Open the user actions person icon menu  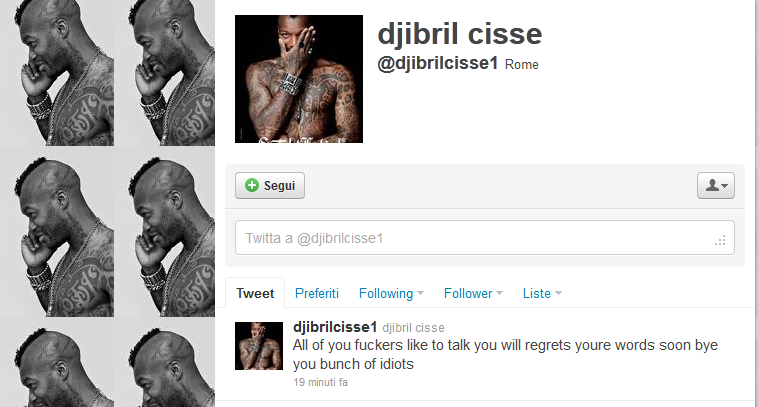pyautogui.click(x=715, y=186)
